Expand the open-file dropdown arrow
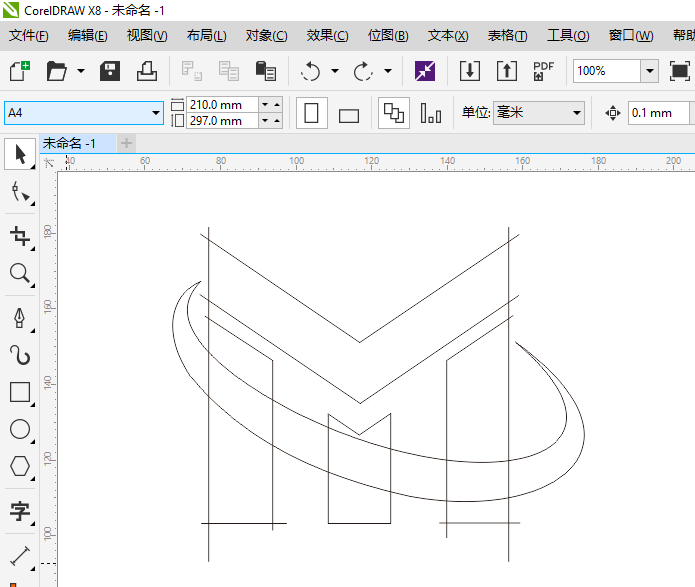This screenshot has height=587, width=695. click(81, 71)
